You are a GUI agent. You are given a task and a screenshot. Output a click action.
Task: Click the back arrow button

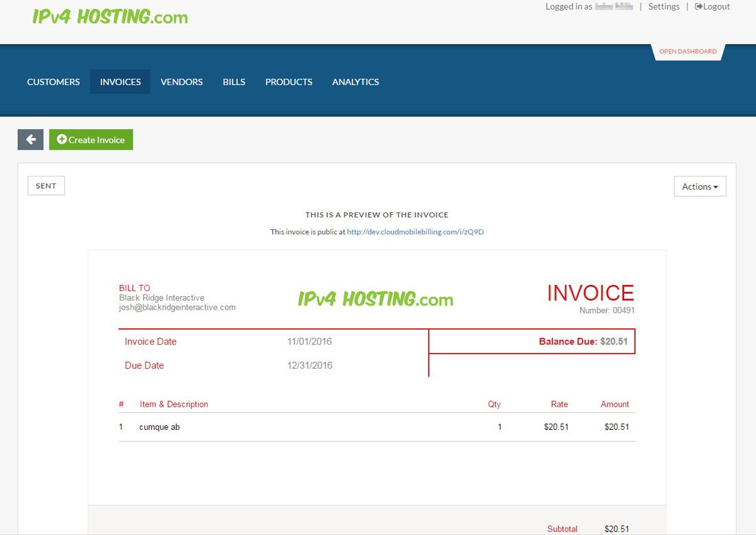tap(30, 139)
